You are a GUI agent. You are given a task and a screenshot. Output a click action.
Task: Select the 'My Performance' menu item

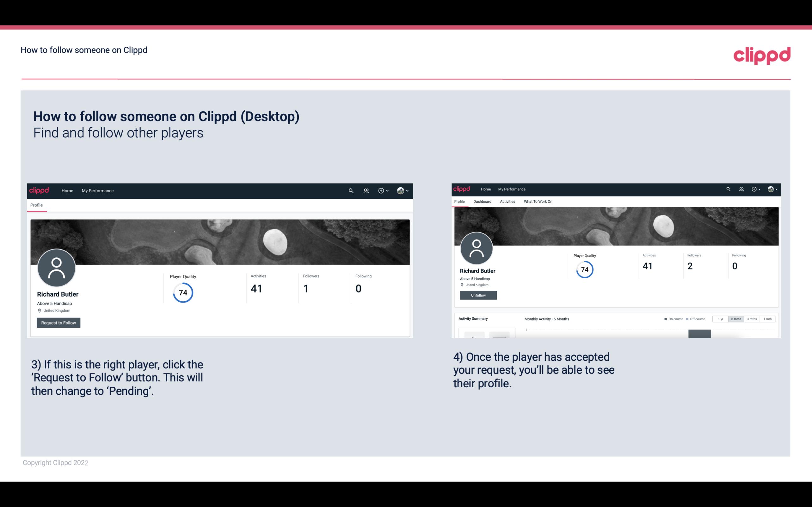tap(98, 190)
